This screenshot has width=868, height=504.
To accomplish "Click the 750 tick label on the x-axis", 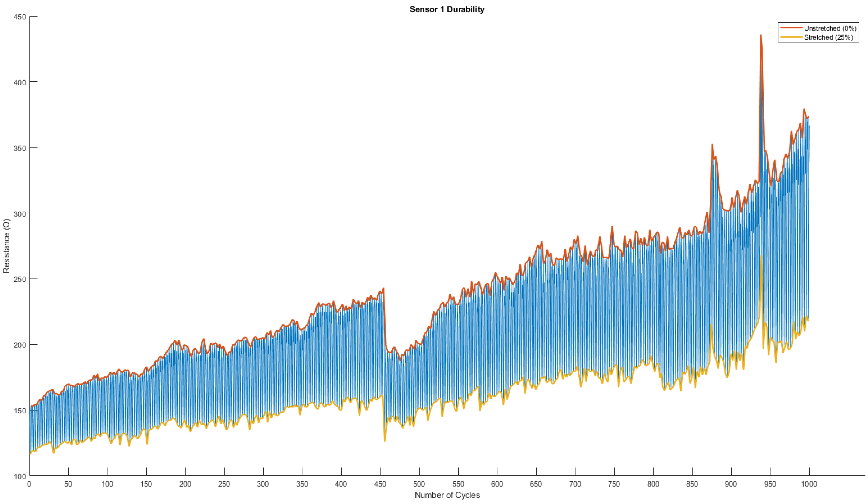I will pos(614,484).
